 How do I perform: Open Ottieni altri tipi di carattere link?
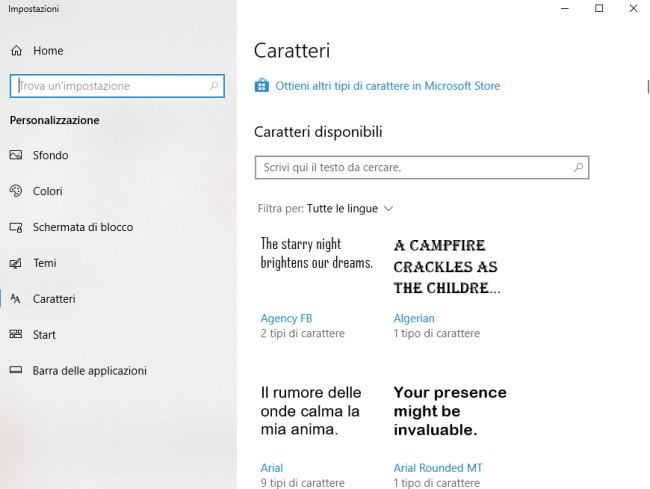(x=388, y=86)
